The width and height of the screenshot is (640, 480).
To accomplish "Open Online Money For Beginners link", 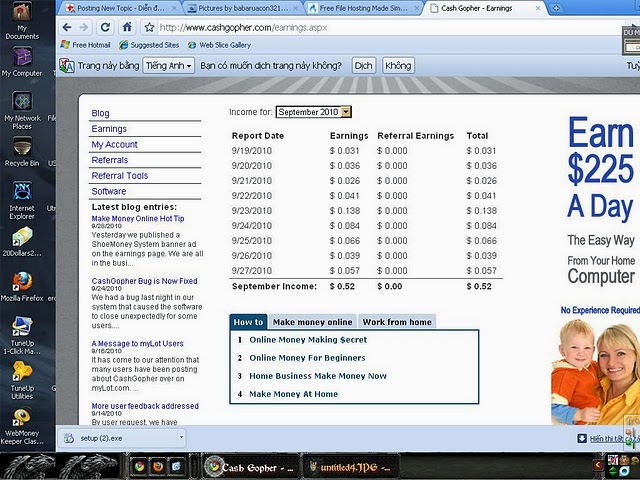I will (x=307, y=358).
